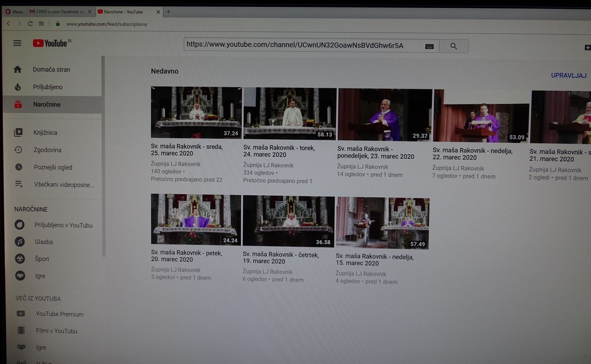Click the Šport channel icon
This screenshot has width=591, height=364.
coord(20,259)
